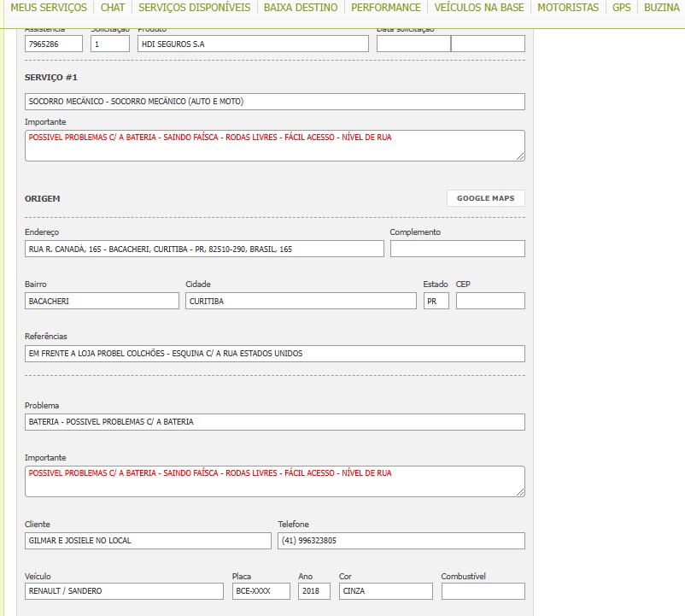Viewport: 685px width, 616px height.
Task: Select the BAIXA DESTINO menu item
Action: point(301,8)
